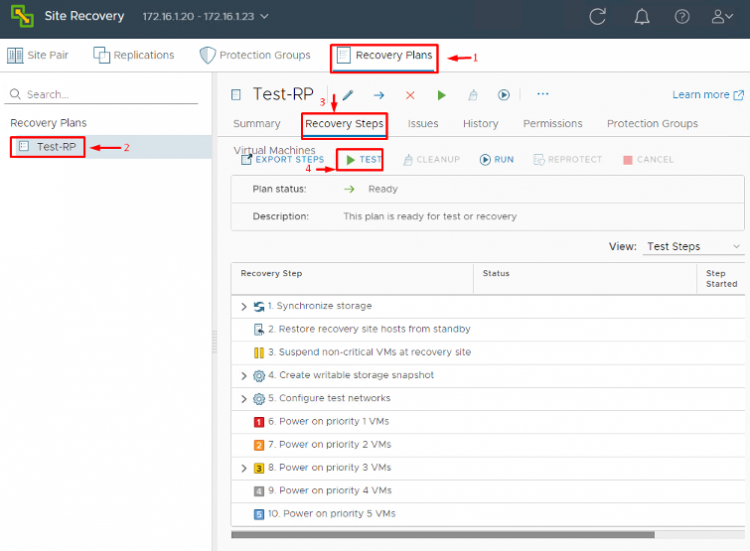
Task: Click the red X delete plan icon
Action: click(410, 95)
